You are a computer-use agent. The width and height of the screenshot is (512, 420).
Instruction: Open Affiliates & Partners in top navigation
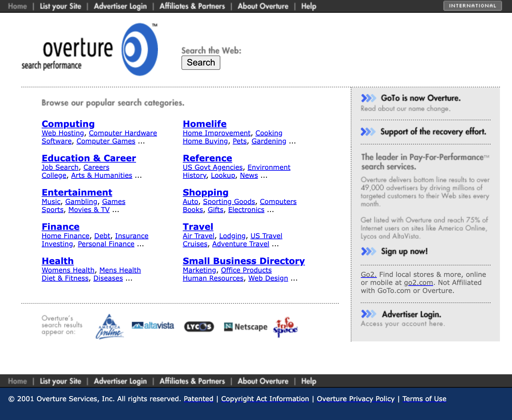[192, 6]
